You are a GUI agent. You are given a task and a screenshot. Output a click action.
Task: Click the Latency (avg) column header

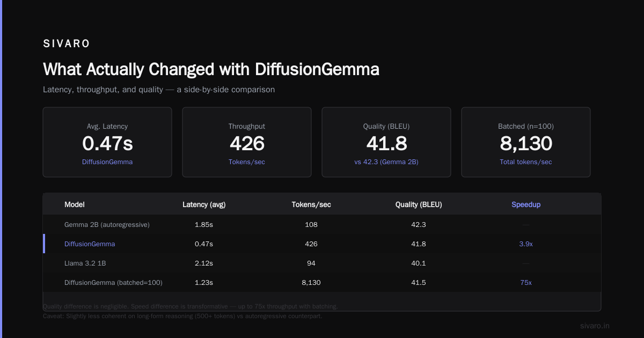204,205
